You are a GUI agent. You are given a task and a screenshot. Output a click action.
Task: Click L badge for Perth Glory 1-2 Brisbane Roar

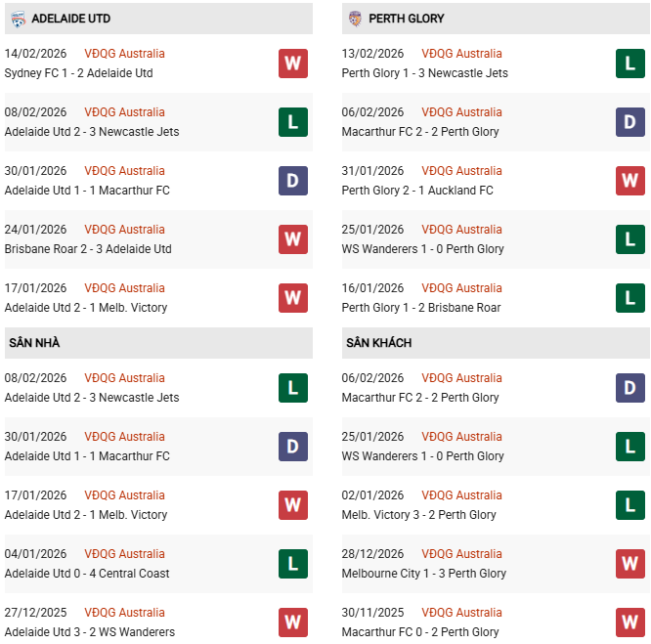pyautogui.click(x=629, y=298)
